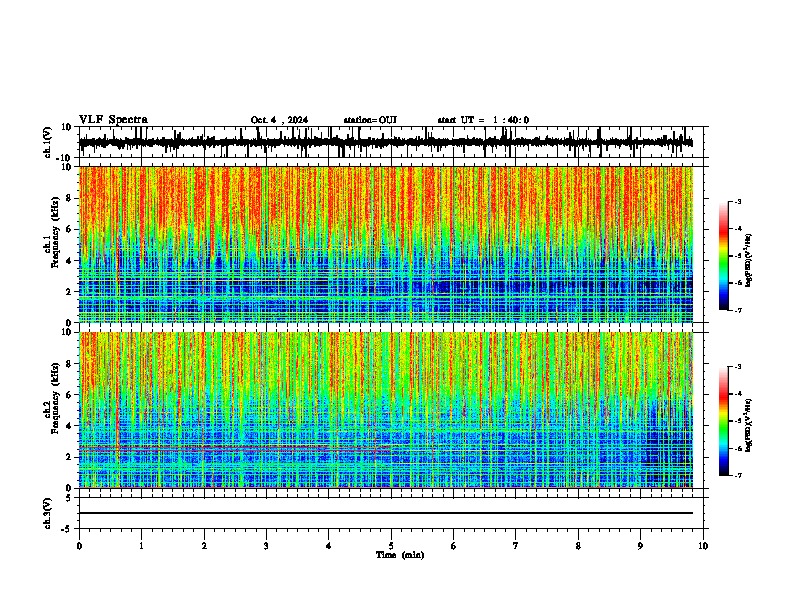
Task: Click the "-3" label atop ch.1 color scale
Action: [x=737, y=201]
